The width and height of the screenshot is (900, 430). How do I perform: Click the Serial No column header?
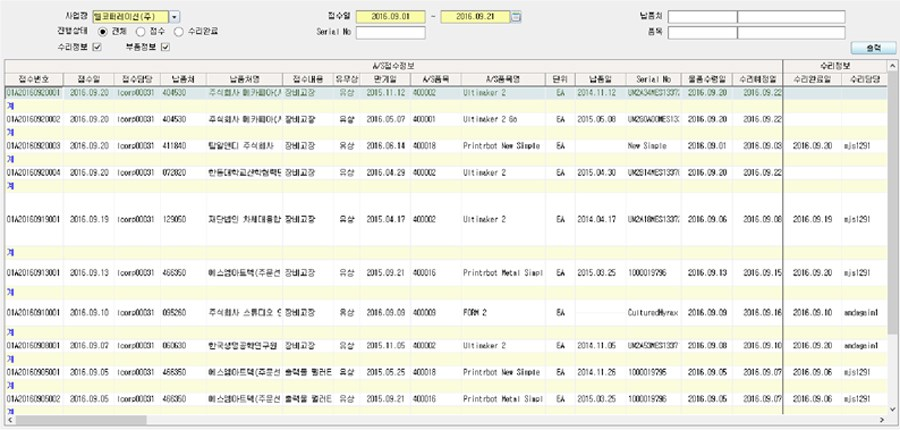[653, 79]
